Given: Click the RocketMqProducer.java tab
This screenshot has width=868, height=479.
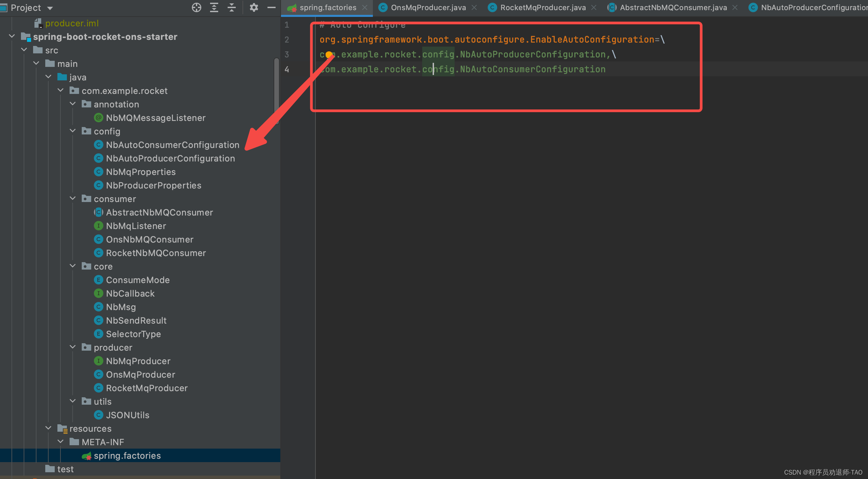Looking at the screenshot, I should coord(543,7).
